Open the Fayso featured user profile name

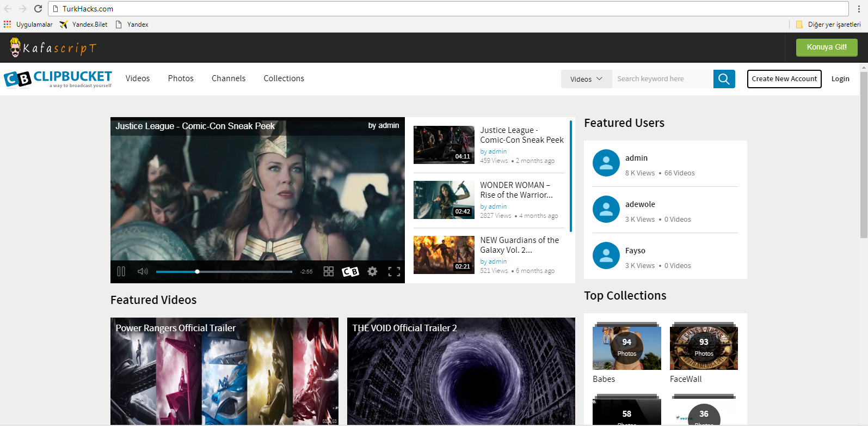pos(635,251)
